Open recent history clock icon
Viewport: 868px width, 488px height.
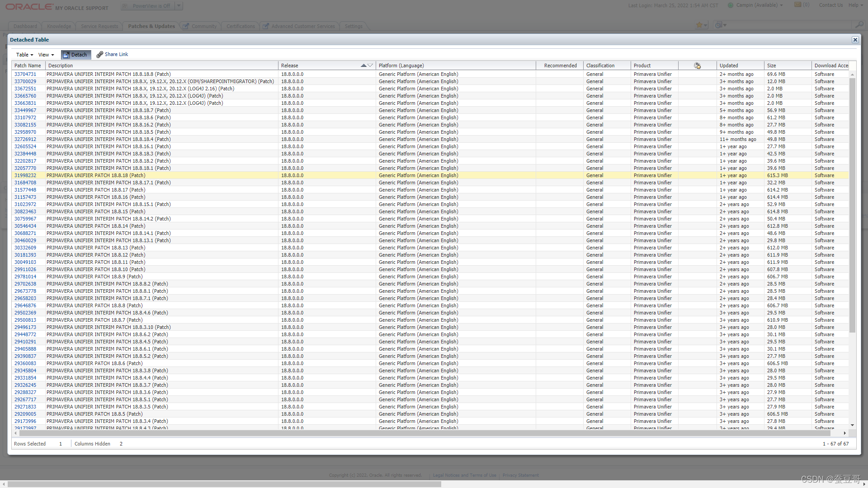point(719,25)
